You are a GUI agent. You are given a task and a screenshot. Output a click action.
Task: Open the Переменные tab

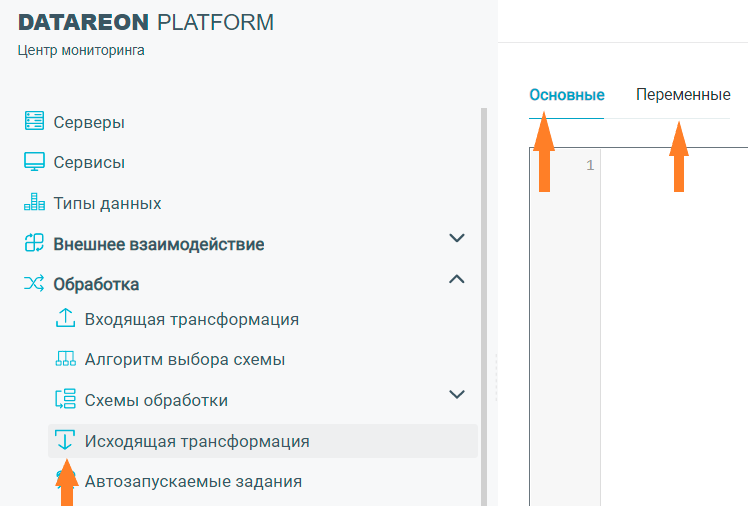tap(683, 96)
